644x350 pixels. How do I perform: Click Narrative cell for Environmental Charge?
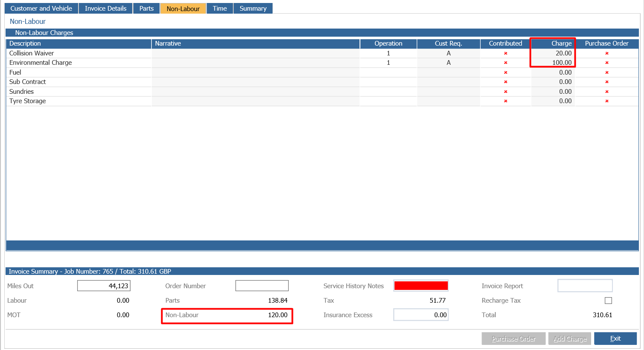255,63
